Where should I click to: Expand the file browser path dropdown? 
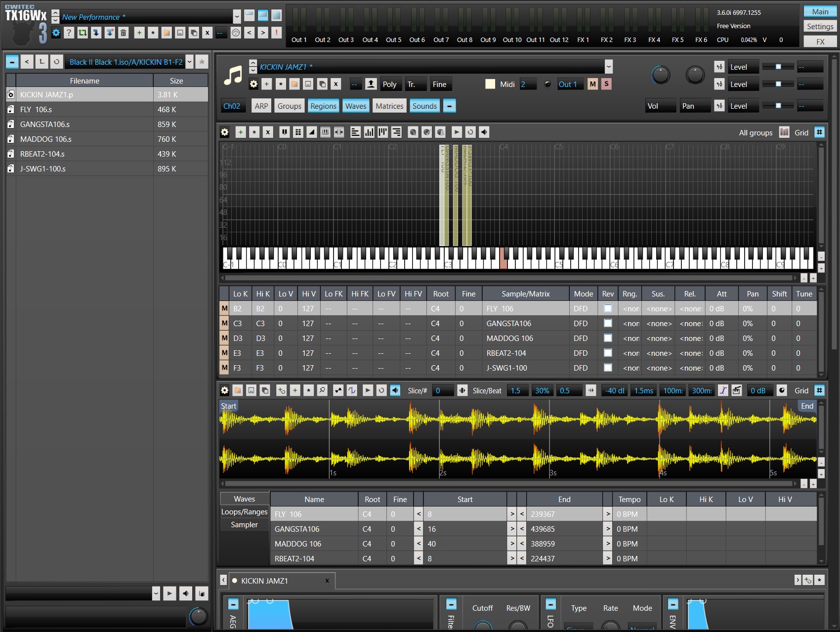coord(190,62)
